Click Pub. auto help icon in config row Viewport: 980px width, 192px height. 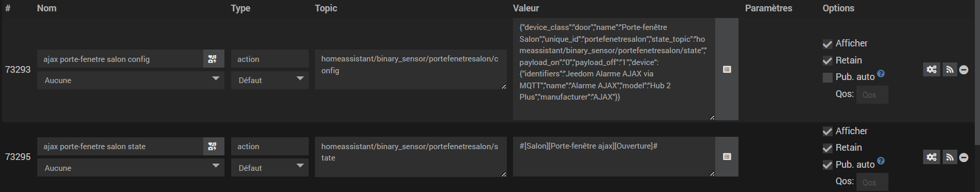click(x=881, y=74)
